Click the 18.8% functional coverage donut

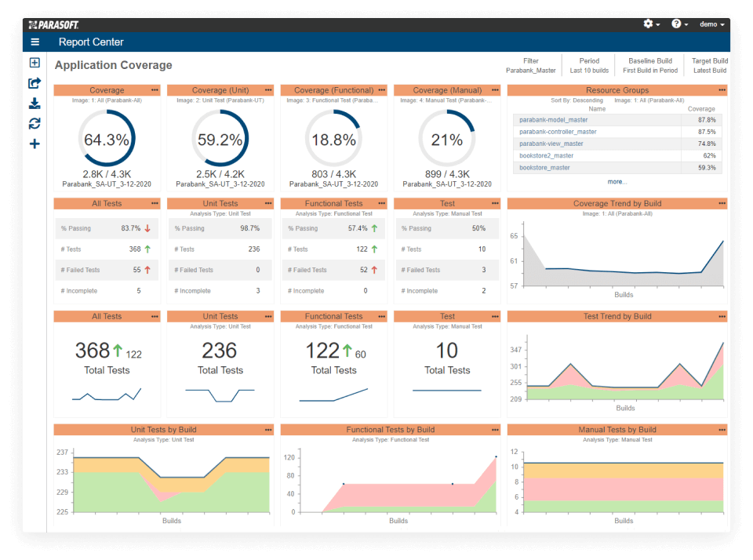(x=333, y=138)
